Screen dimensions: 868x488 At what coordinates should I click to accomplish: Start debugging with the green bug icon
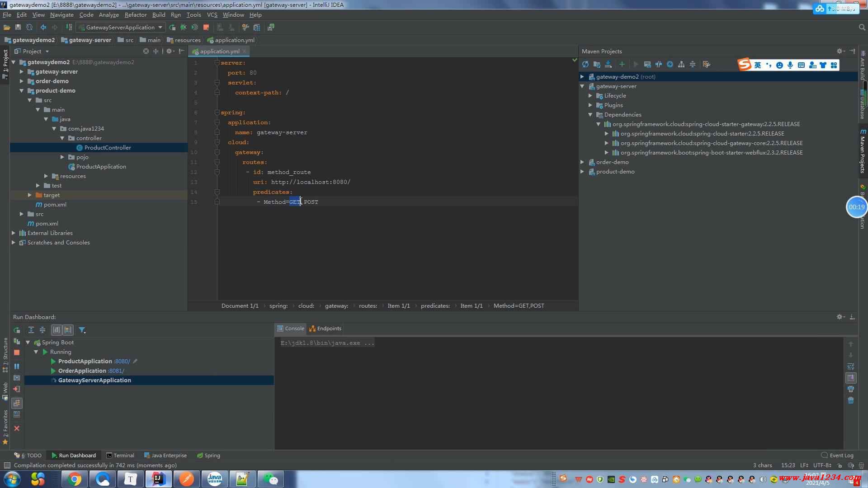click(x=184, y=27)
